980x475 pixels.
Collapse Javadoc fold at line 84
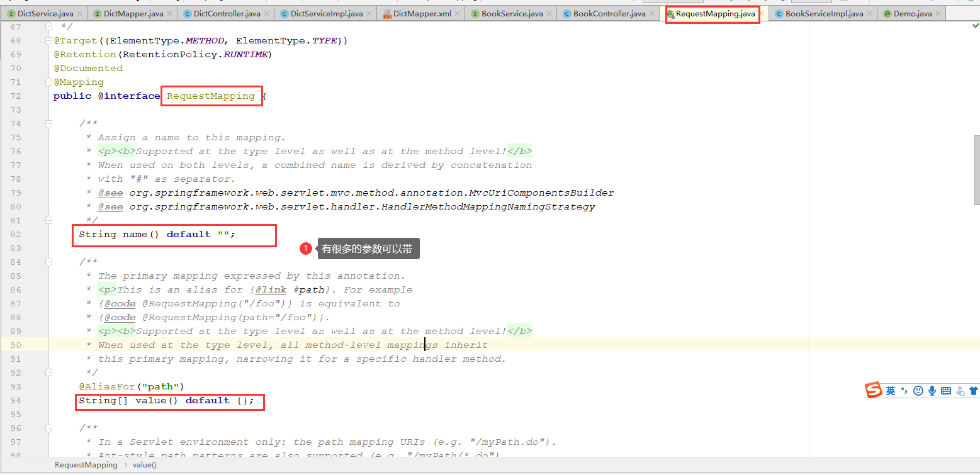(48, 262)
